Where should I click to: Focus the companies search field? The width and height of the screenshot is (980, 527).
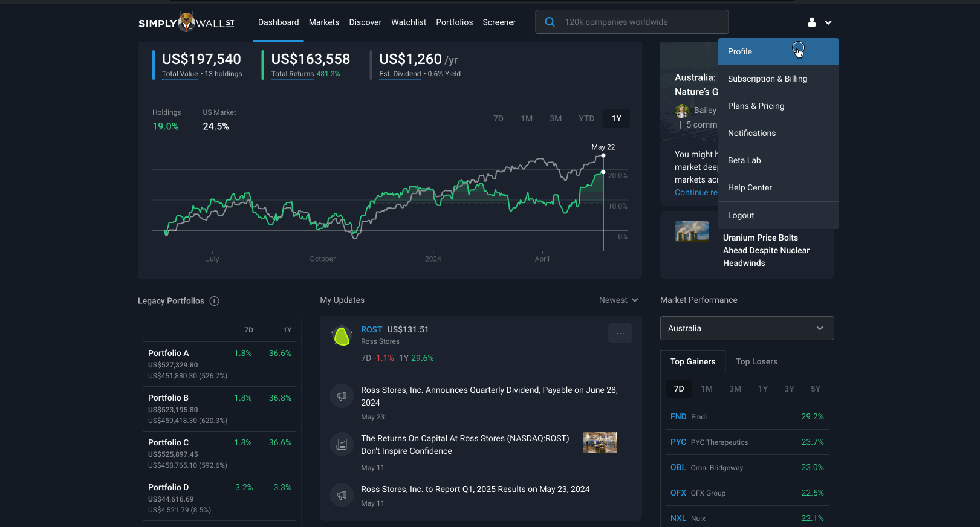click(x=632, y=22)
